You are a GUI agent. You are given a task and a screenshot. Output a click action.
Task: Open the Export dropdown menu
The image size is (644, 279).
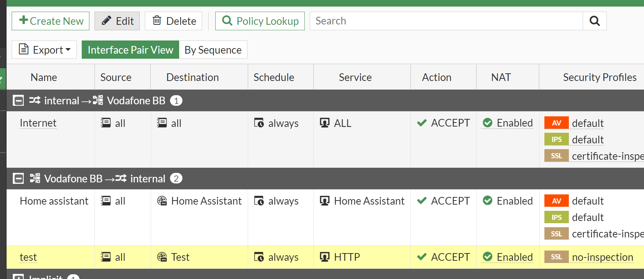pyautogui.click(x=44, y=50)
